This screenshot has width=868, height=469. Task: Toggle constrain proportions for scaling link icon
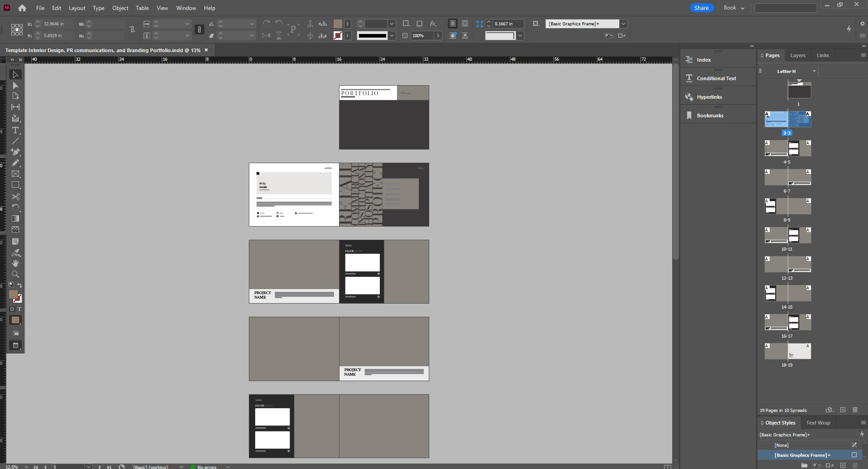pos(199,29)
